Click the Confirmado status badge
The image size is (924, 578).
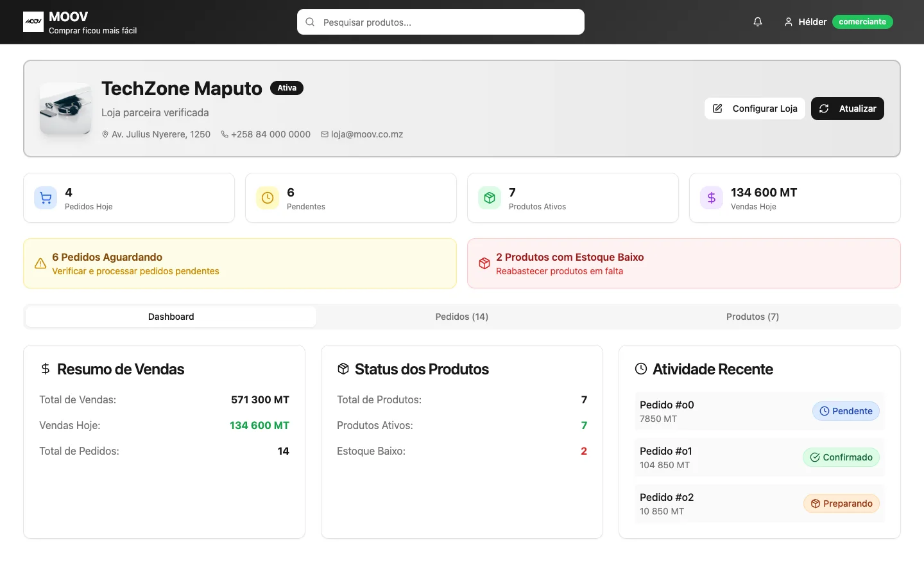coord(841,457)
